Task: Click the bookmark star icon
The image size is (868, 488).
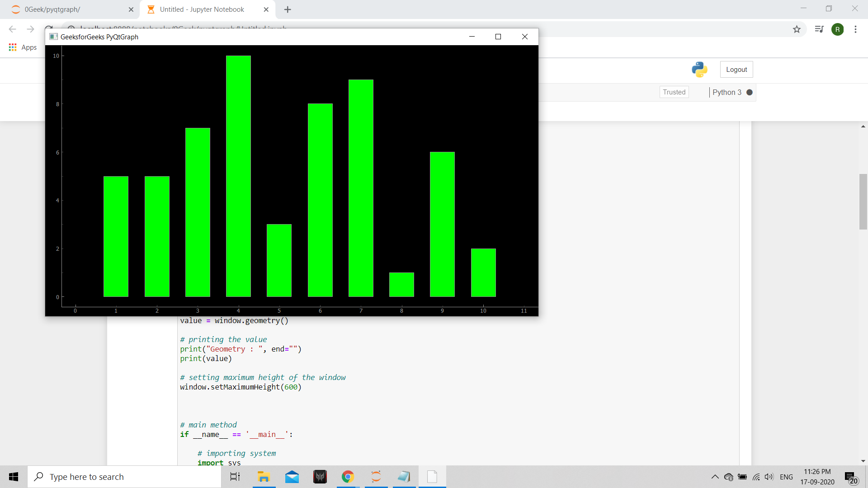Action: 797,29
